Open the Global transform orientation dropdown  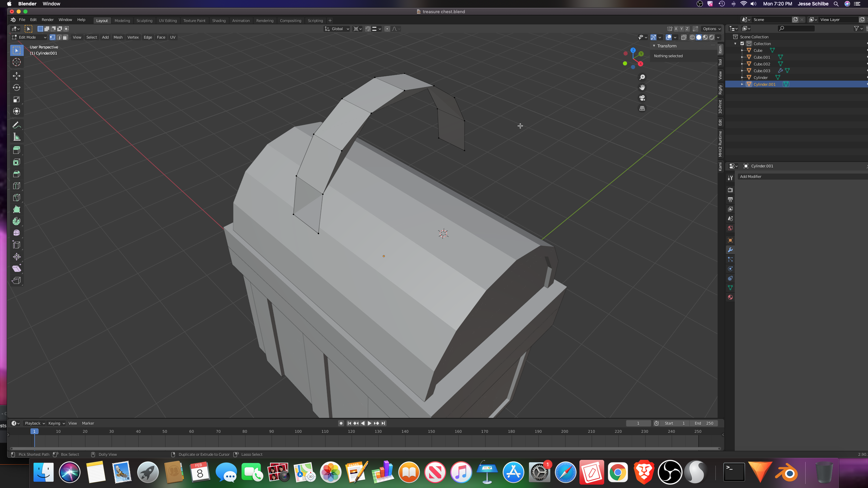click(x=337, y=29)
